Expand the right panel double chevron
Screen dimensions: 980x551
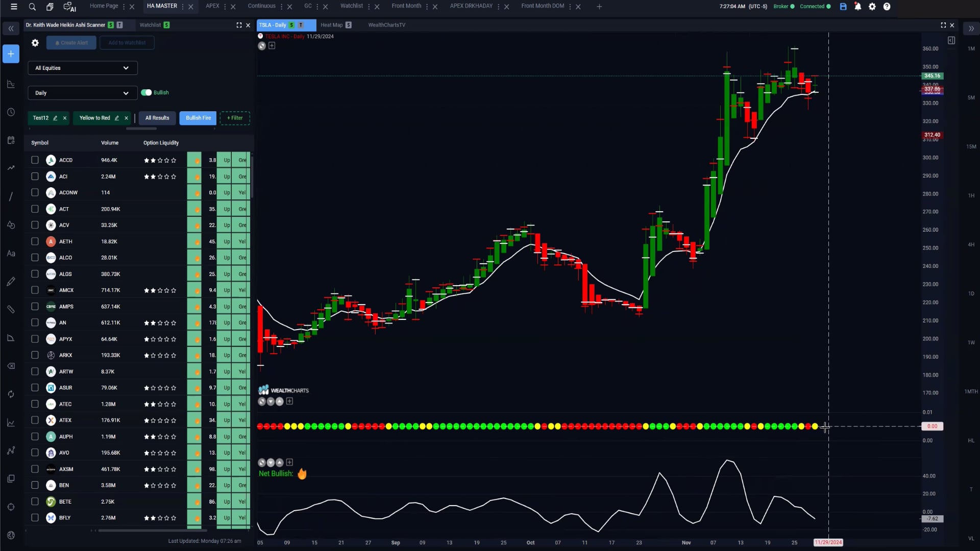[971, 29]
